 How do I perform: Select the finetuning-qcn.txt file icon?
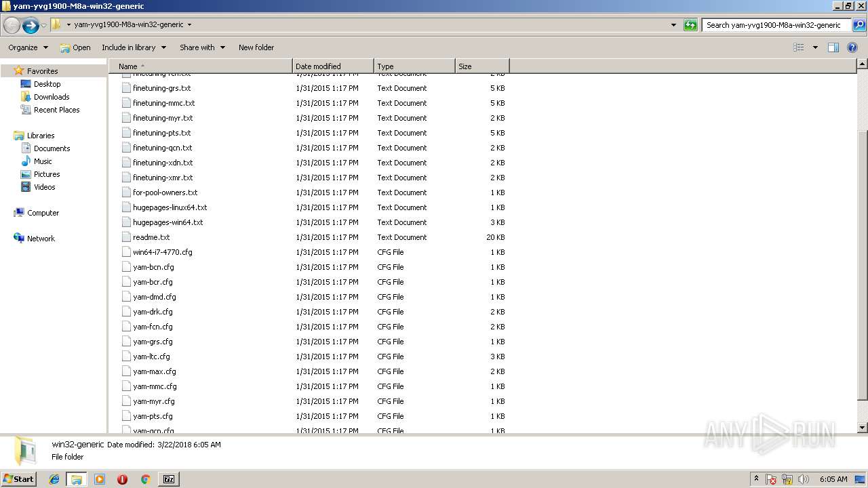pyautogui.click(x=126, y=148)
